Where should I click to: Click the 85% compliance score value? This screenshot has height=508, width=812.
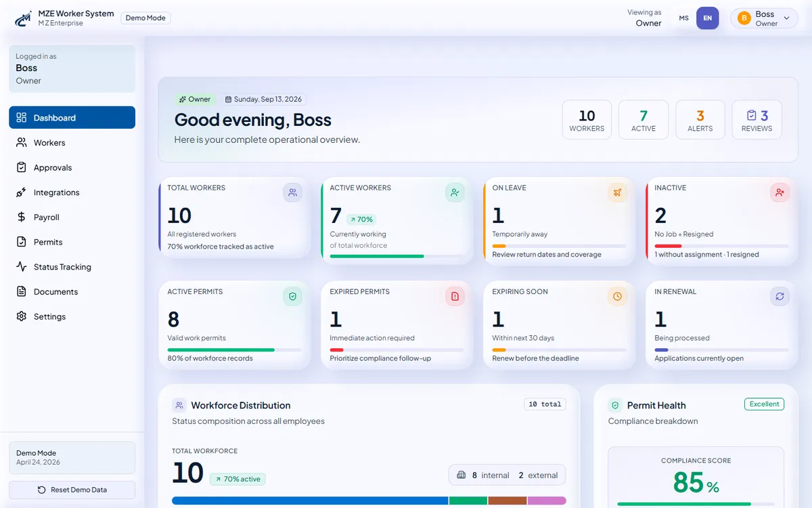coord(696,483)
